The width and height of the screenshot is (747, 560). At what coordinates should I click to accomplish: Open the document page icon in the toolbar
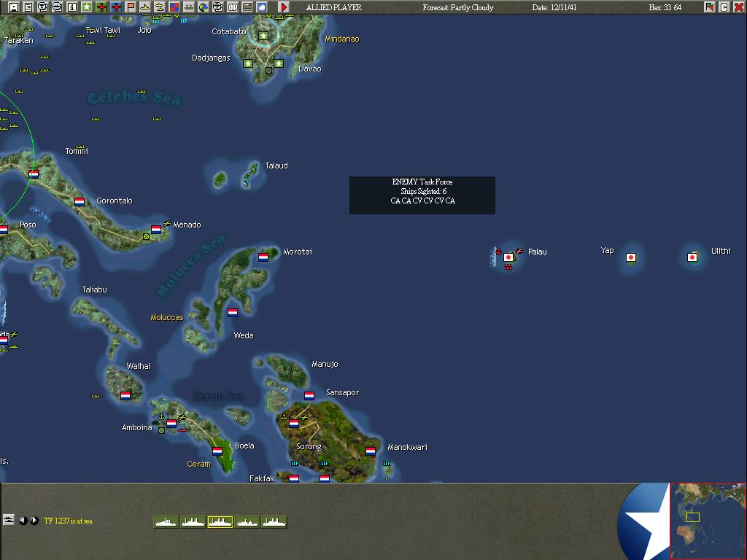pos(28,7)
